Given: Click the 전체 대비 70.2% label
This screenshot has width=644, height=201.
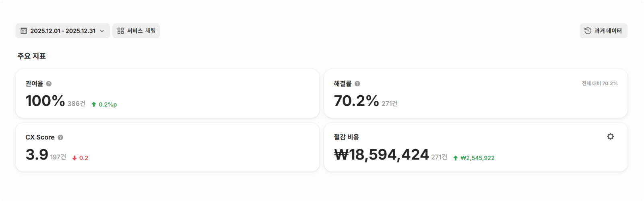Looking at the screenshot, I should [599, 84].
